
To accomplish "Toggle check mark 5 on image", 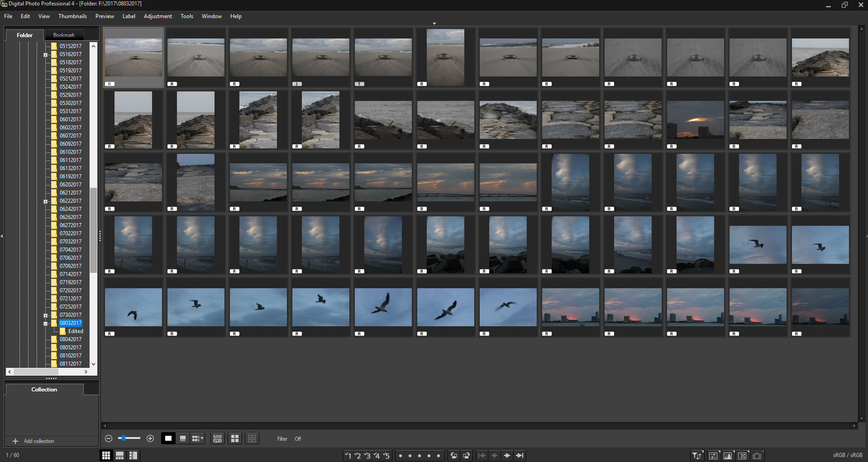I will (386, 456).
